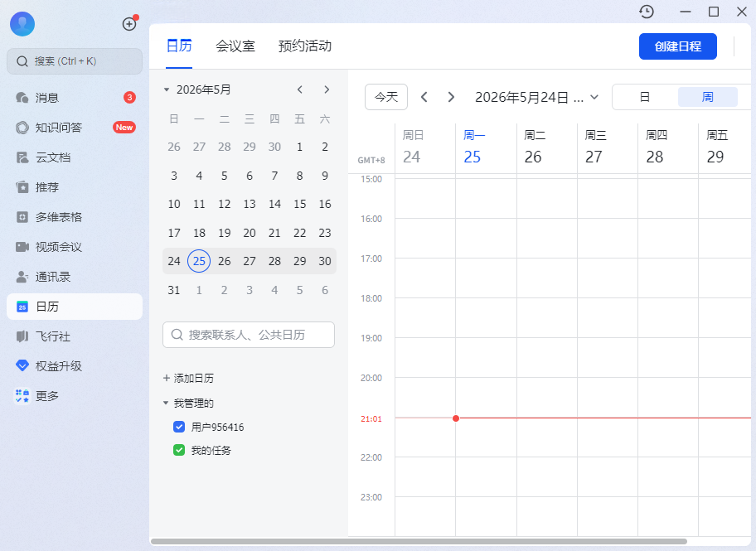Switch to 日 day view toggle

point(645,97)
